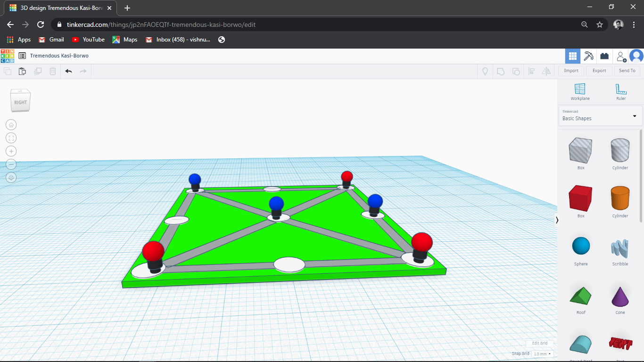Click the design name Tremendous Kasi-Borwo
Viewport: 644px width, 362px height.
[x=59, y=56]
